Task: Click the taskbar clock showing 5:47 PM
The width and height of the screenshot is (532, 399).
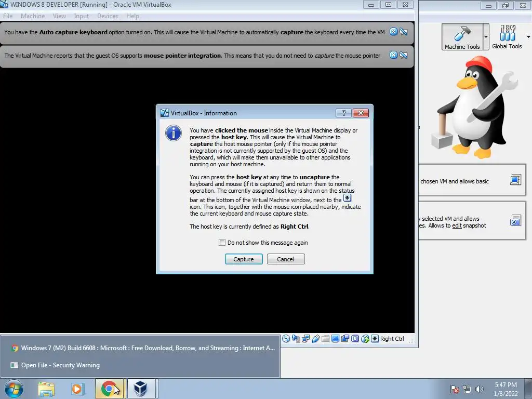Action: (x=506, y=389)
